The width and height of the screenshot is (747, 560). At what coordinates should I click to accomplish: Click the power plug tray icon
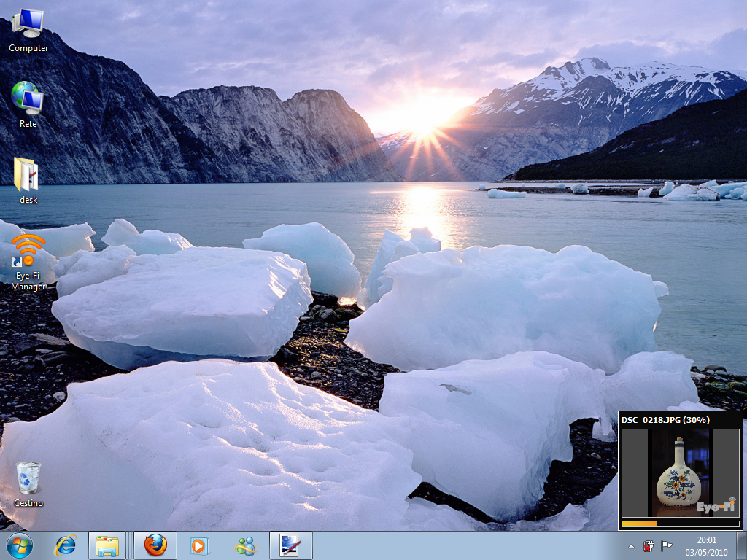coord(649,545)
